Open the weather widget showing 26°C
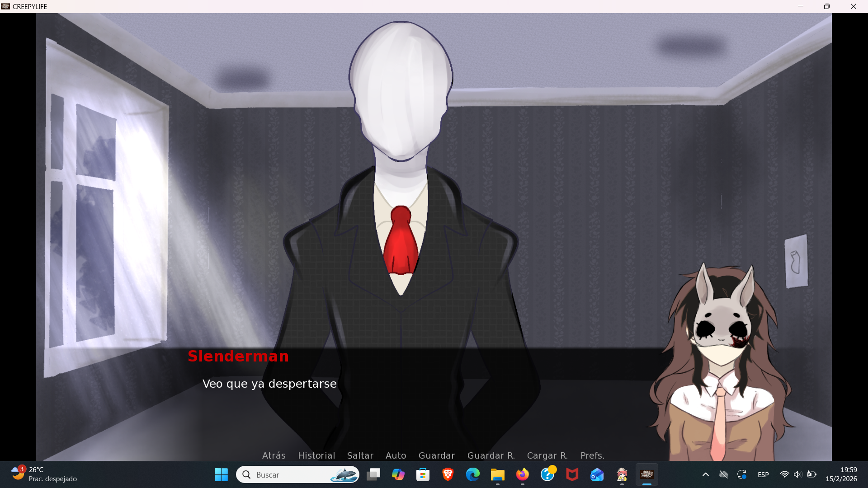 [44, 474]
